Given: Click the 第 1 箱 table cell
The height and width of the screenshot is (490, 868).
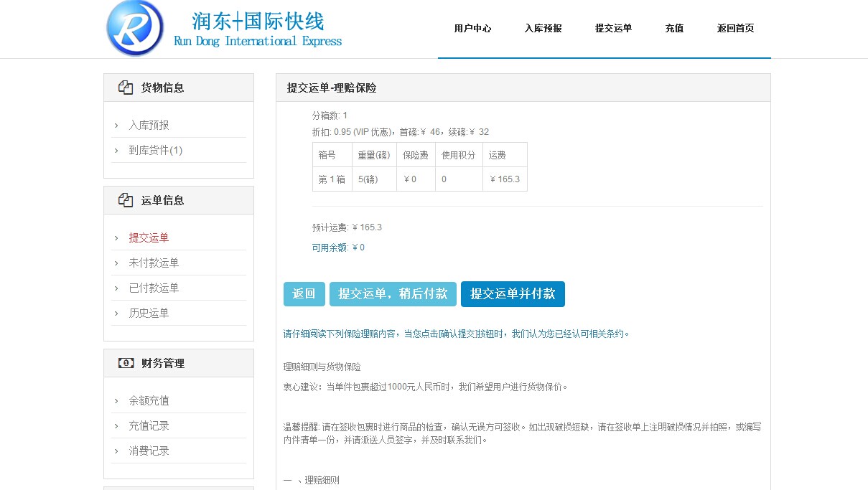Looking at the screenshot, I should point(332,179).
